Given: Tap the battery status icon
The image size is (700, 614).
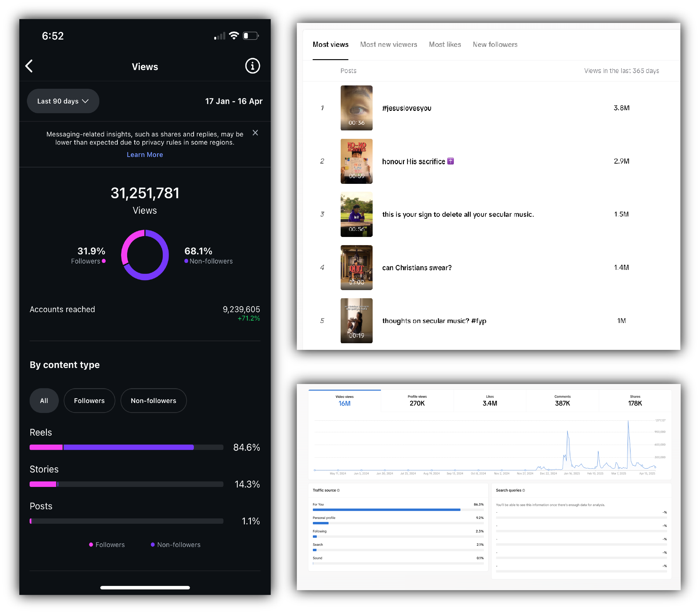Looking at the screenshot, I should coord(250,36).
